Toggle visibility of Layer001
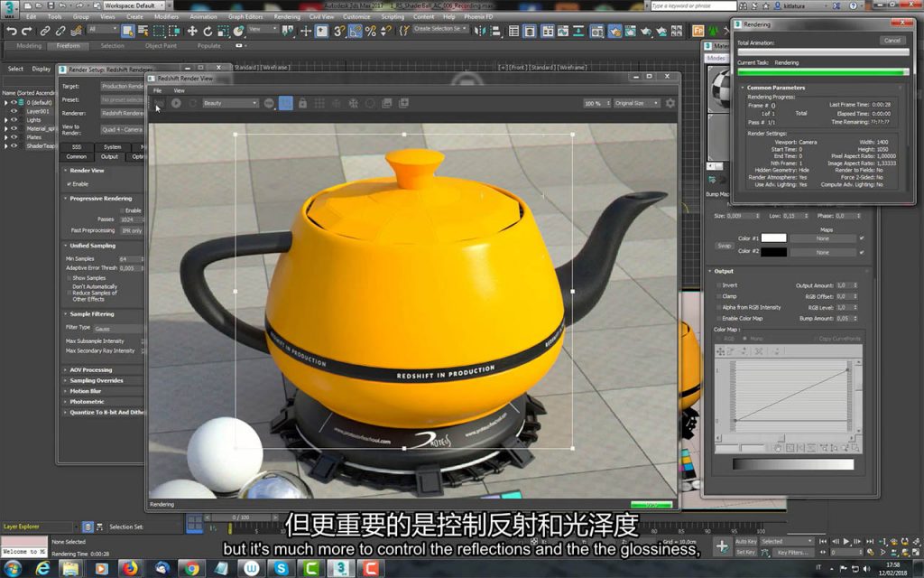 (14, 111)
